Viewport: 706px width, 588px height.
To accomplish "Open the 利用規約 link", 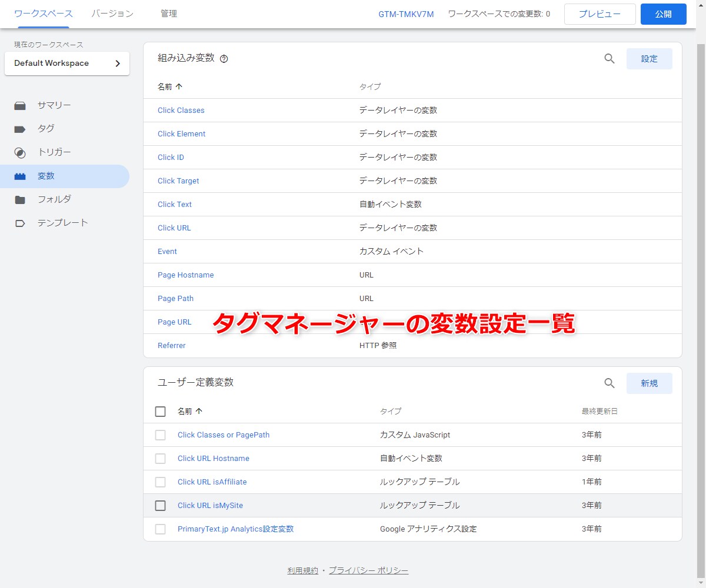I will 303,570.
